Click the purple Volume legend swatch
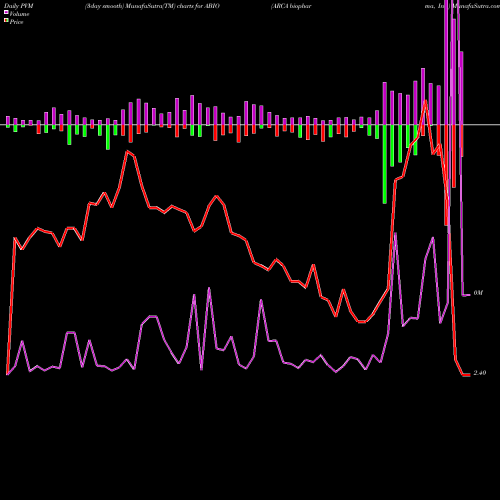The image size is (500, 500). [x=6, y=12]
